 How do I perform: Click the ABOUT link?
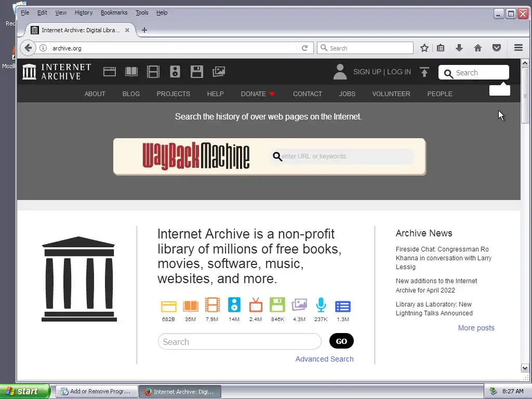pos(95,94)
